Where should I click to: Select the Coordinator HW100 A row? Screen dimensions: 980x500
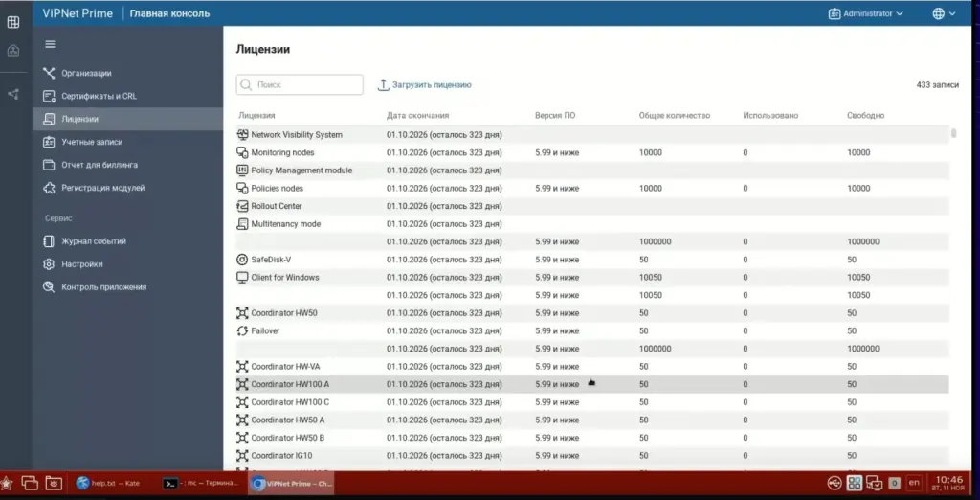click(x=591, y=384)
